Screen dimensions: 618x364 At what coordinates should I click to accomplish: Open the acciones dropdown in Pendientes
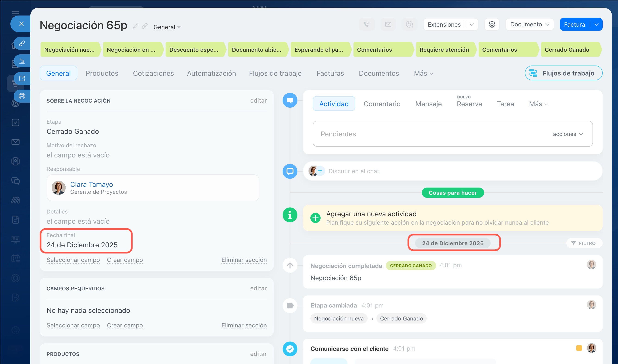pyautogui.click(x=568, y=134)
